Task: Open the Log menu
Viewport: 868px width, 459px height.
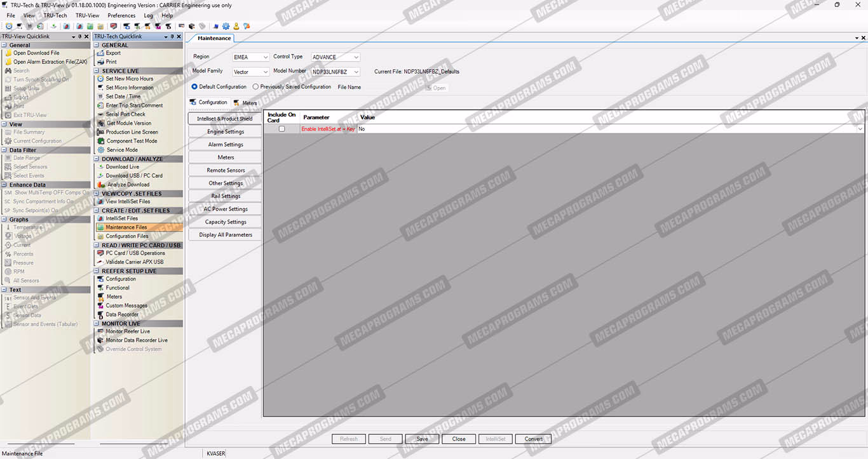Action: (148, 15)
